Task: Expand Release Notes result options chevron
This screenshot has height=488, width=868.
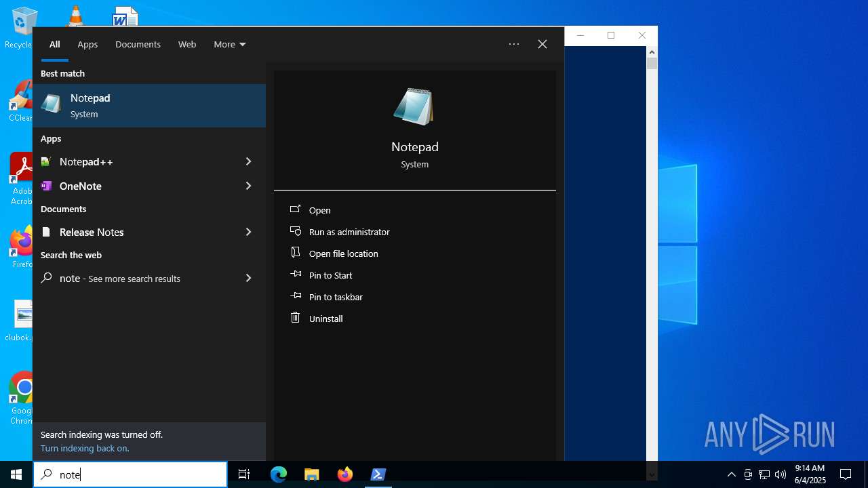Action: pyautogui.click(x=248, y=232)
